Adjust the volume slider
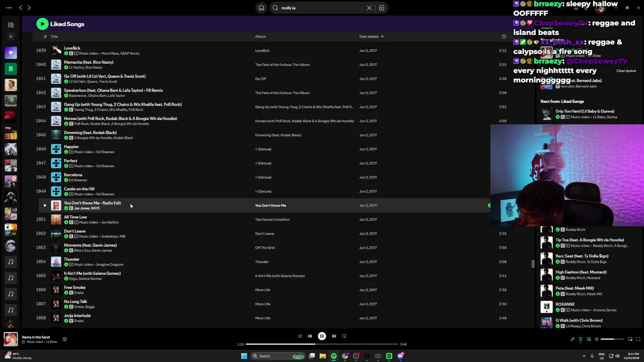The height and width of the screenshot is (362, 644). pyautogui.click(x=613, y=339)
